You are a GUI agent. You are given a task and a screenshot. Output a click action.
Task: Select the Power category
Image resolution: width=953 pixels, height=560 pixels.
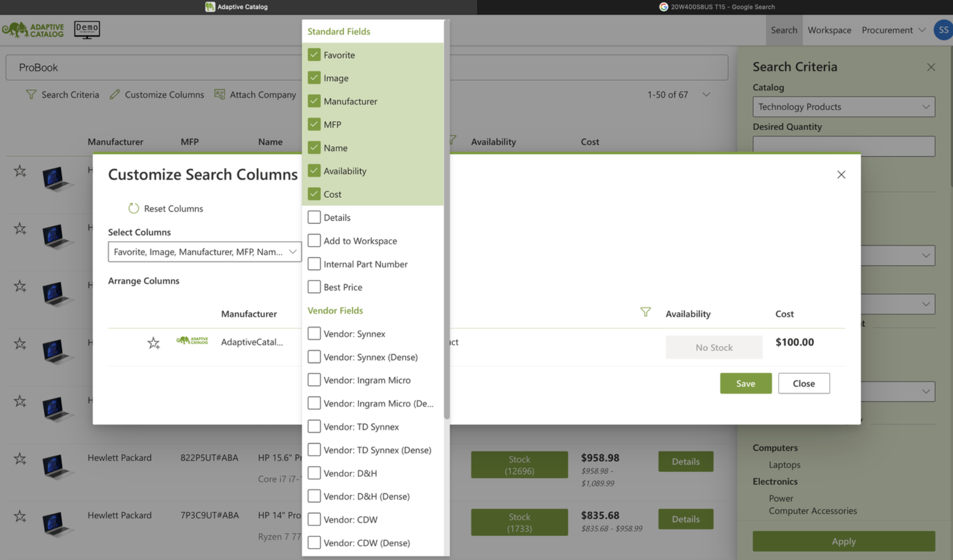(x=781, y=498)
